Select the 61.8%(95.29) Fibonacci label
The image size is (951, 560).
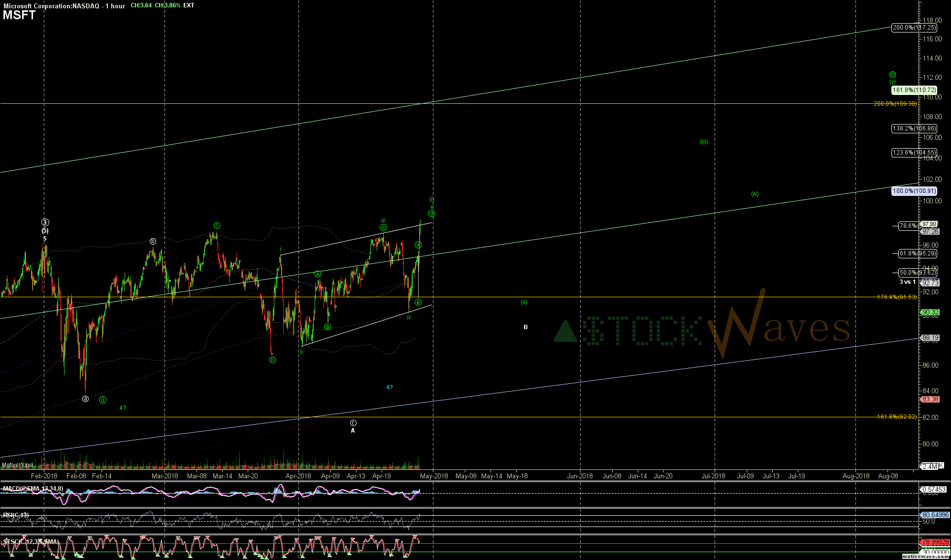pos(918,253)
